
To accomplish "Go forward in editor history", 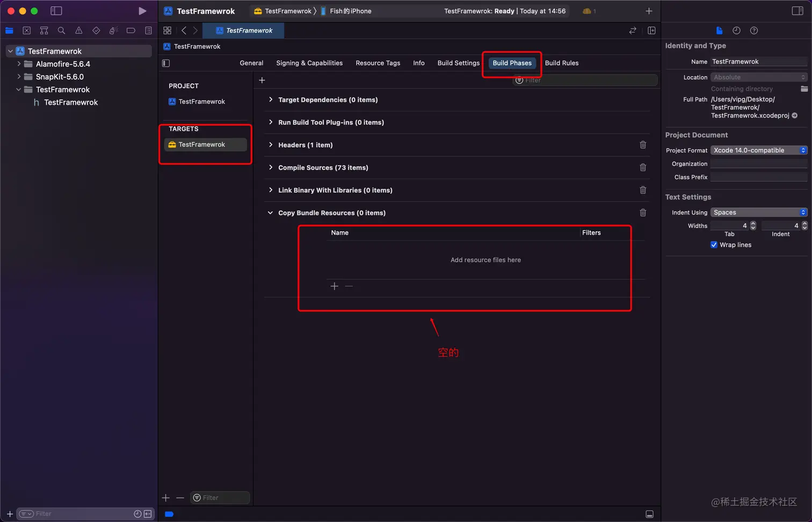I will pyautogui.click(x=195, y=31).
